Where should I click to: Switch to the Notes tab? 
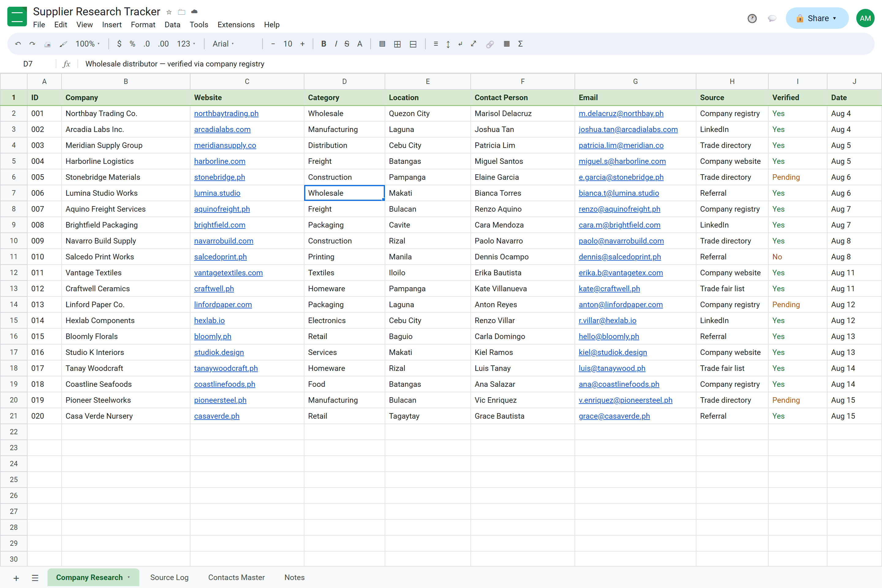[294, 578]
